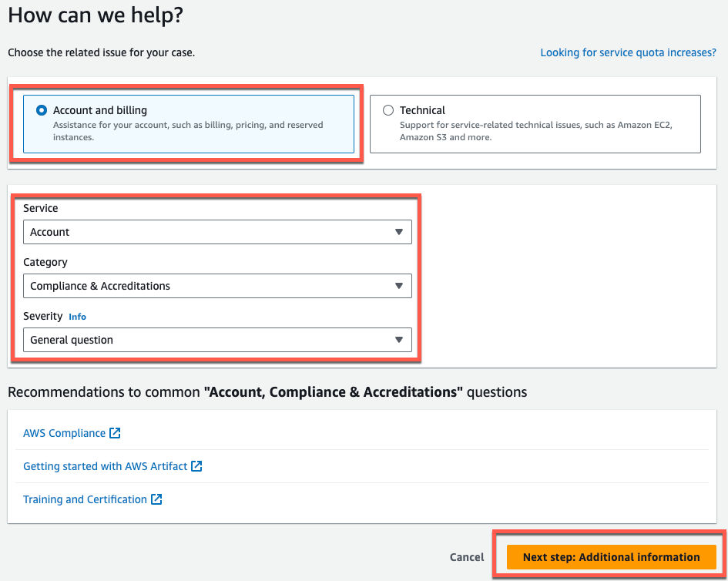Follow the Looking for service quota increases link

pos(628,52)
